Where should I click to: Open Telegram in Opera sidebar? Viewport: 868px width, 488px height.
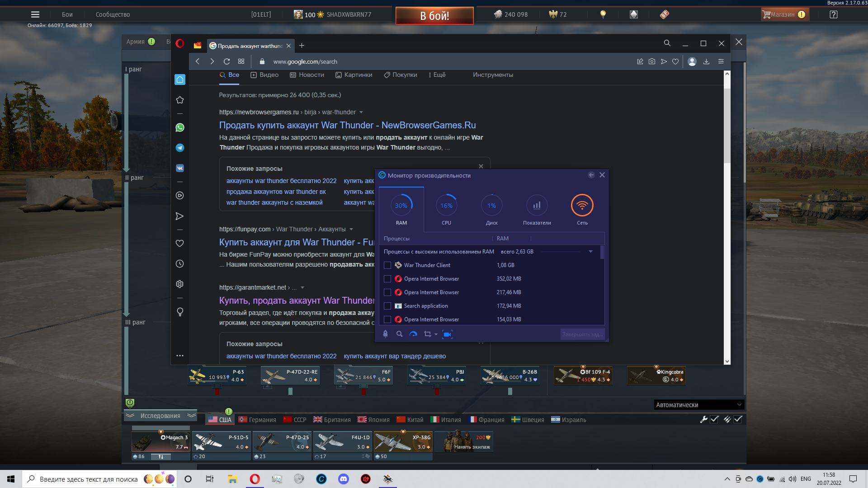click(x=180, y=148)
